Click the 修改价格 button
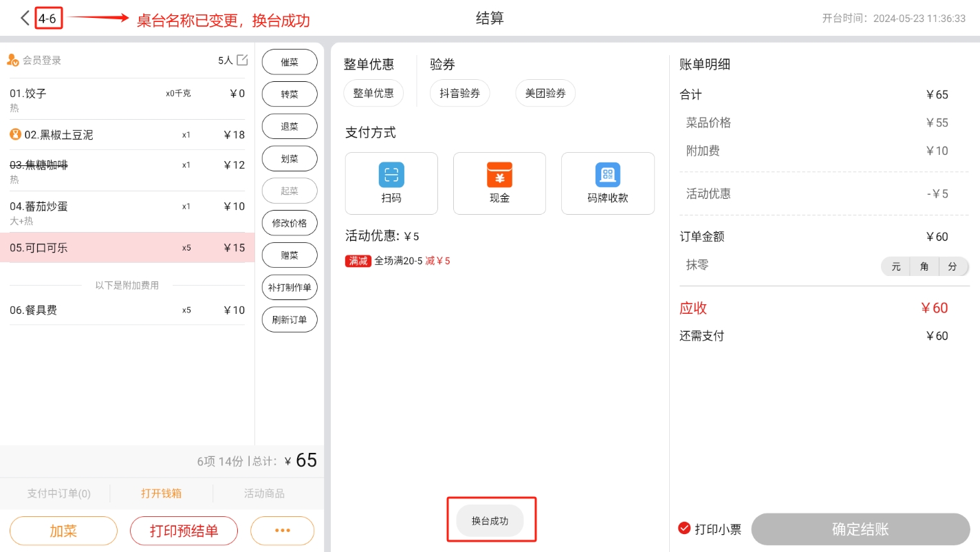Screen dimensions: 980x552 (290, 223)
